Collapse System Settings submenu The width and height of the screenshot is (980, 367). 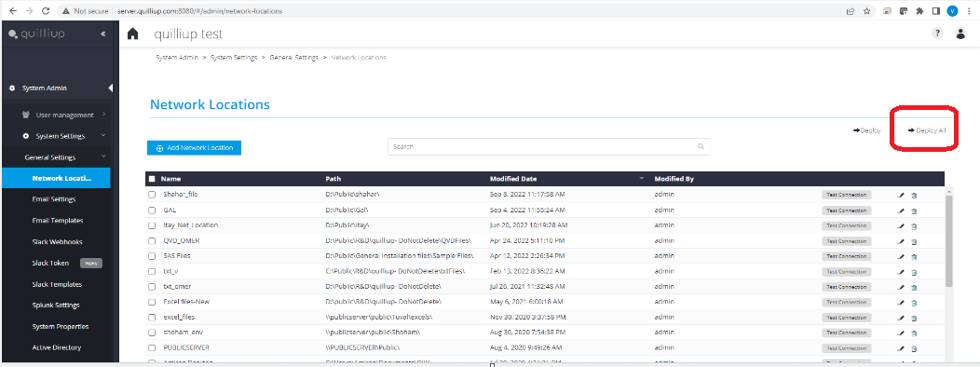103,136
